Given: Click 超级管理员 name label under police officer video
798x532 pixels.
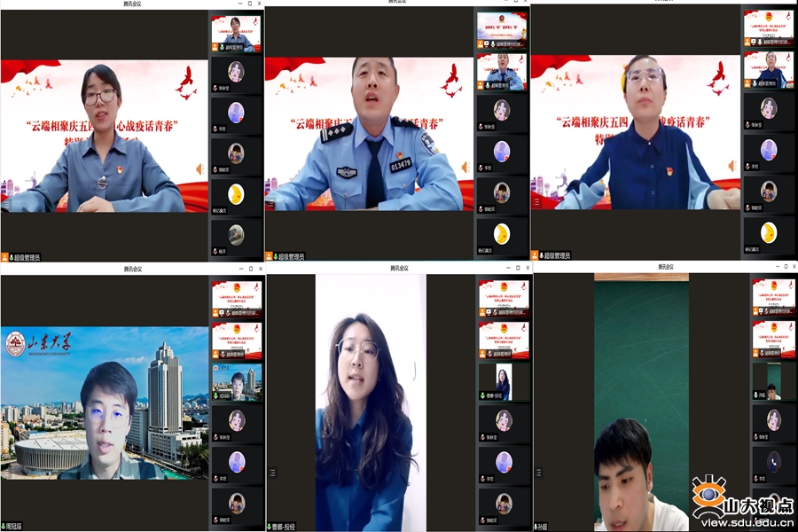Looking at the screenshot, I should point(291,257).
